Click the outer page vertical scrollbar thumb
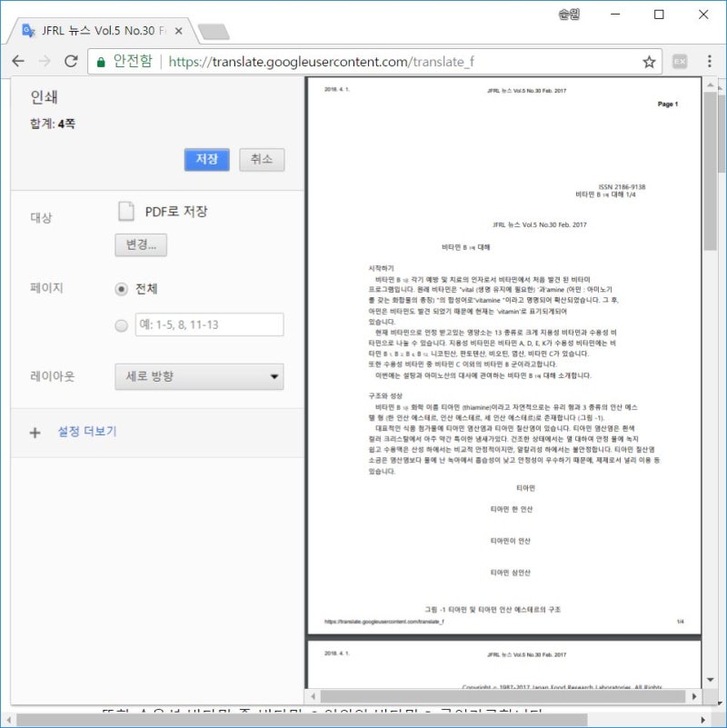The image size is (727, 728). click(x=722, y=132)
